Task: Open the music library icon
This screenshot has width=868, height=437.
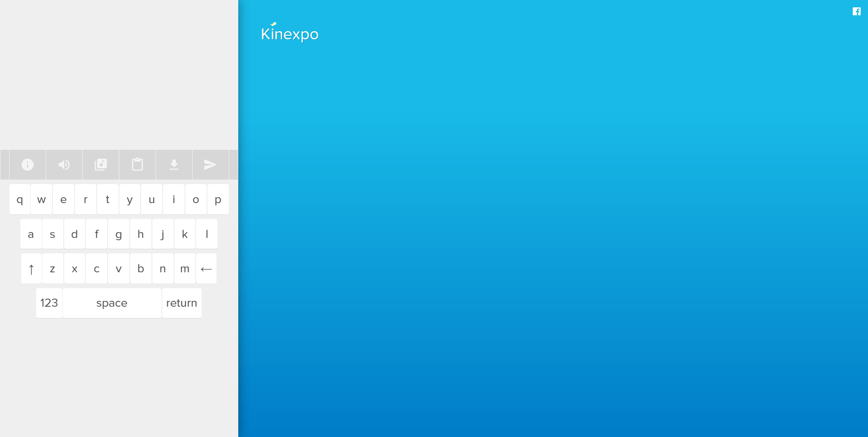Action: point(101,165)
